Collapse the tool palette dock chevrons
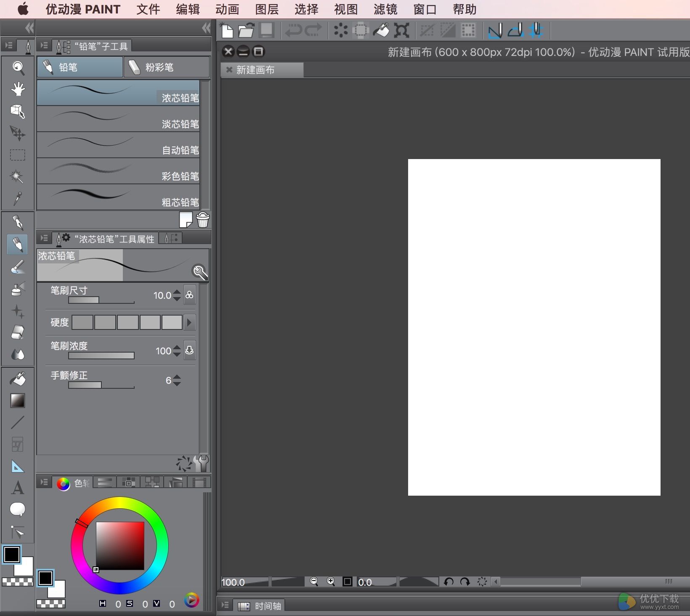This screenshot has width=690, height=616. (x=29, y=28)
